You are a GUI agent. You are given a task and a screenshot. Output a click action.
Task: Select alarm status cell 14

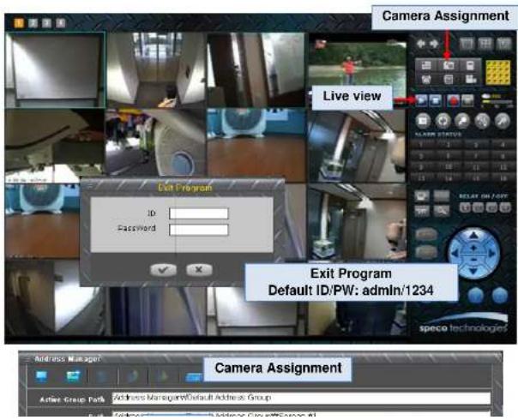(x=449, y=178)
